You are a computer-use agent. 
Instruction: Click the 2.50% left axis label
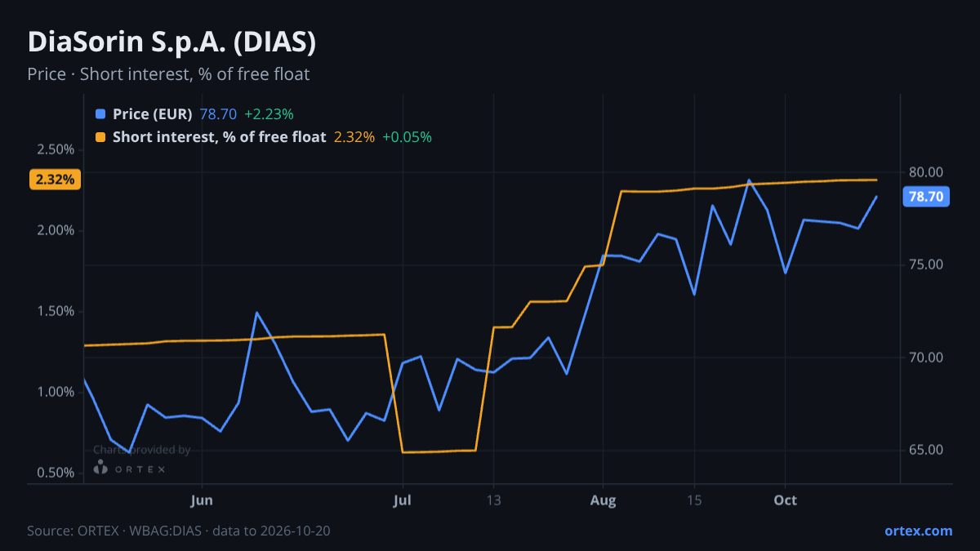point(56,149)
